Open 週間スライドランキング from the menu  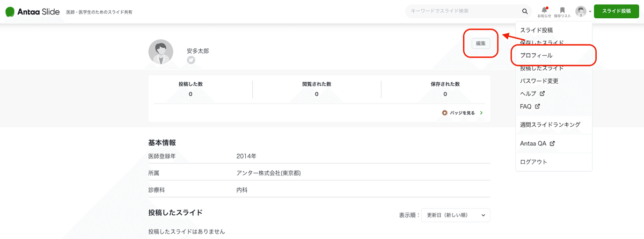point(550,125)
